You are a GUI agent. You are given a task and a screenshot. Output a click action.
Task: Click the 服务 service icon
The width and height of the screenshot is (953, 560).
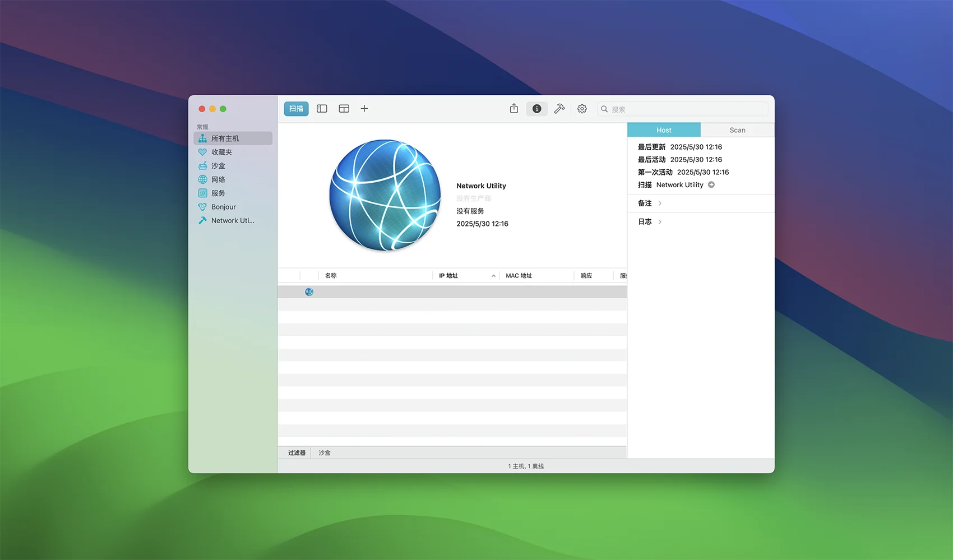[202, 193]
